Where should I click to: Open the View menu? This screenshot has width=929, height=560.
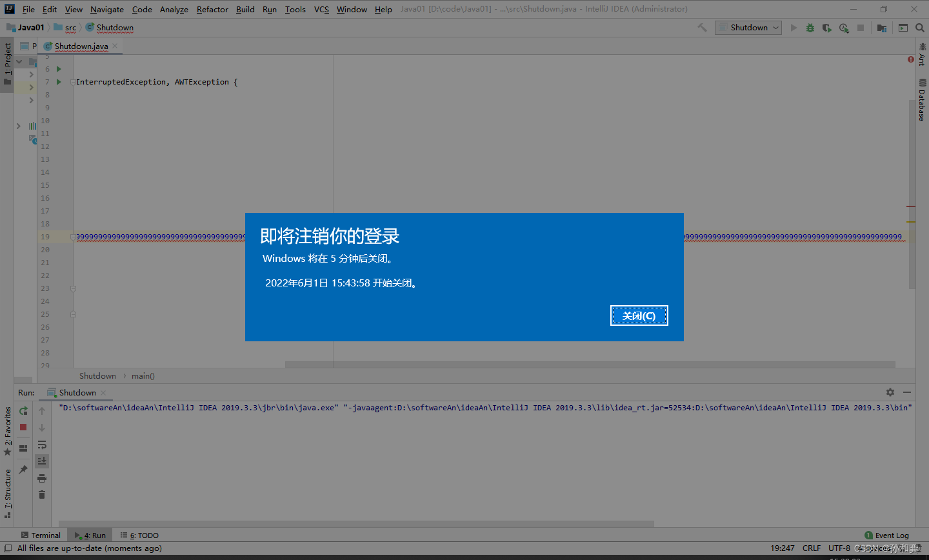pyautogui.click(x=74, y=9)
